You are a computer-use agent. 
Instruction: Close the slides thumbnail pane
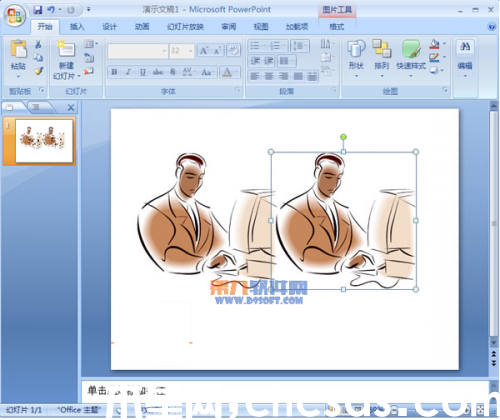coord(71,107)
